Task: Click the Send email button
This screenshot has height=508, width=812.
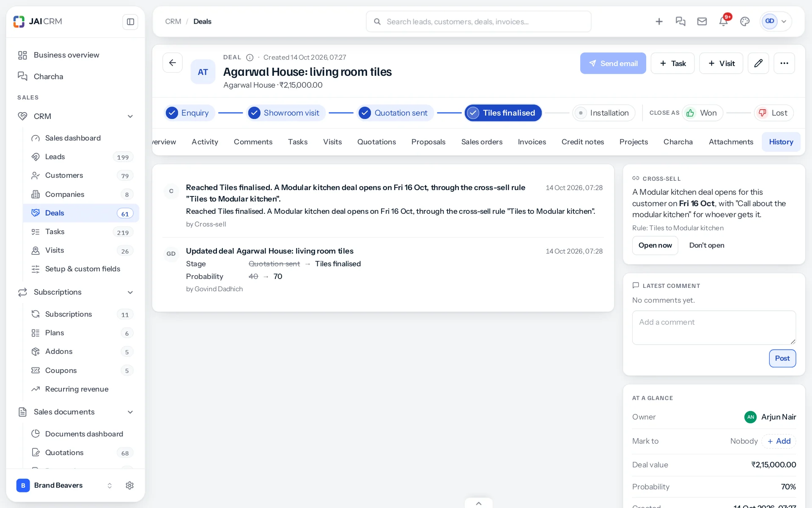Action: click(613, 63)
